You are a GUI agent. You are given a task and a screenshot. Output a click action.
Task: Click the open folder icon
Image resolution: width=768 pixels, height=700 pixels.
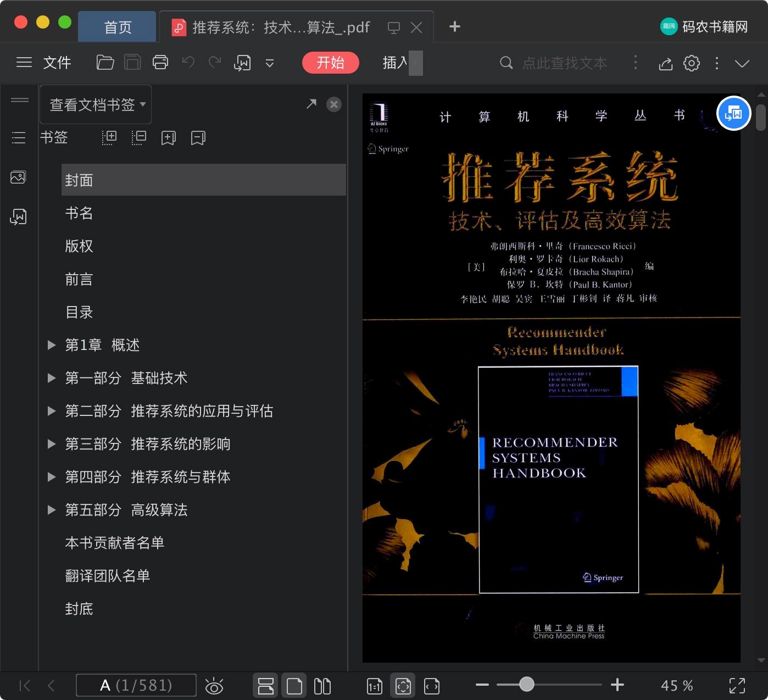point(105,63)
